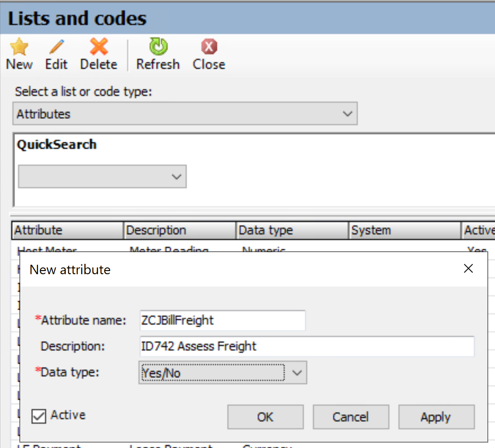
Task: Sort by the Data type column header
Action: [x=292, y=231]
